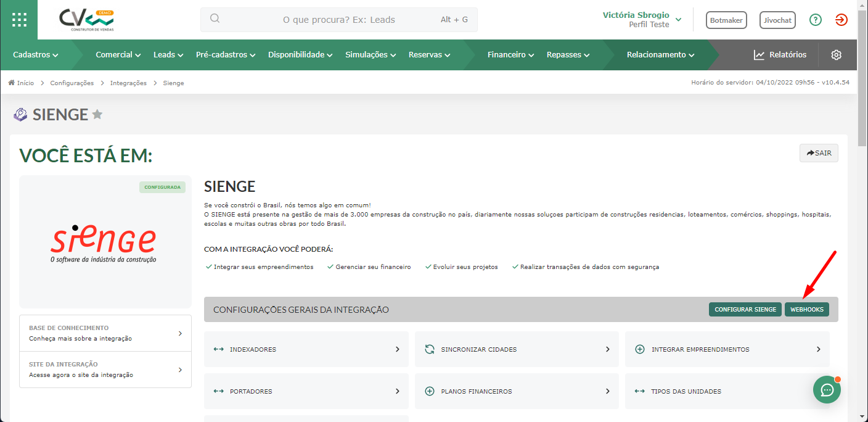This screenshot has height=422, width=868.
Task: Click the SAIR button
Action: 819,153
